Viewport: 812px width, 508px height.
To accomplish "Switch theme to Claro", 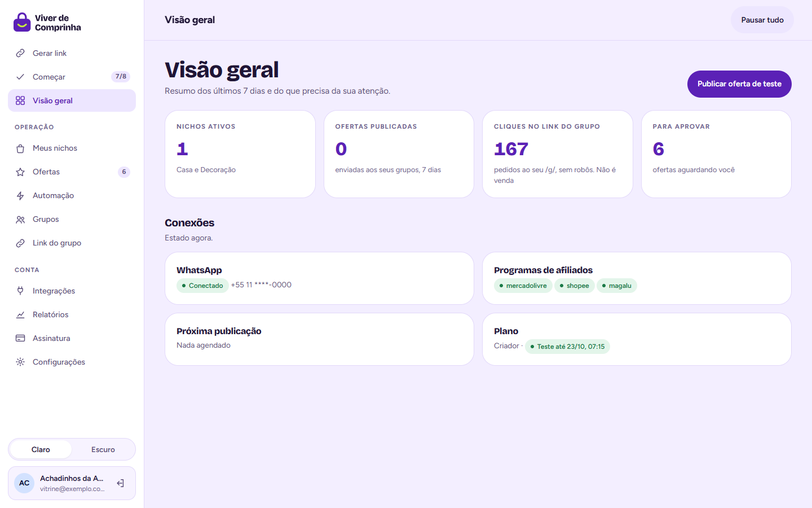I will pos(41,449).
